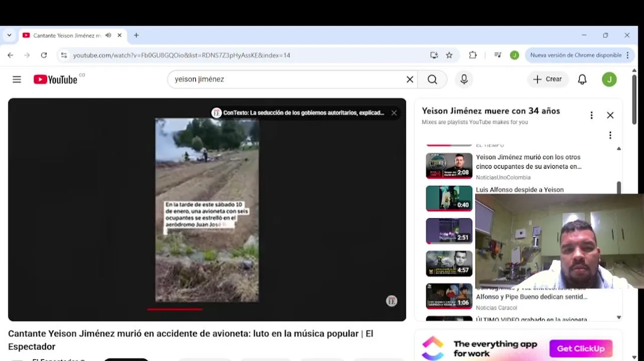Screen dimensions: 644x361
Task: Play the 0:40 Luis Alfonso thumbnail
Action: click(449, 198)
